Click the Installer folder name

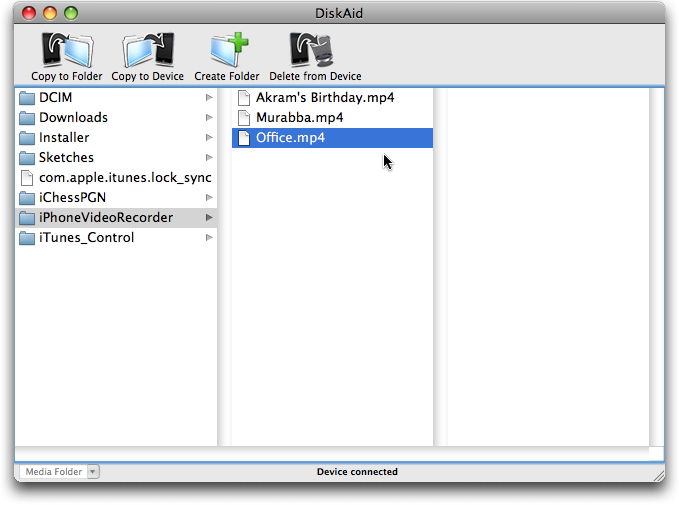[x=64, y=137]
